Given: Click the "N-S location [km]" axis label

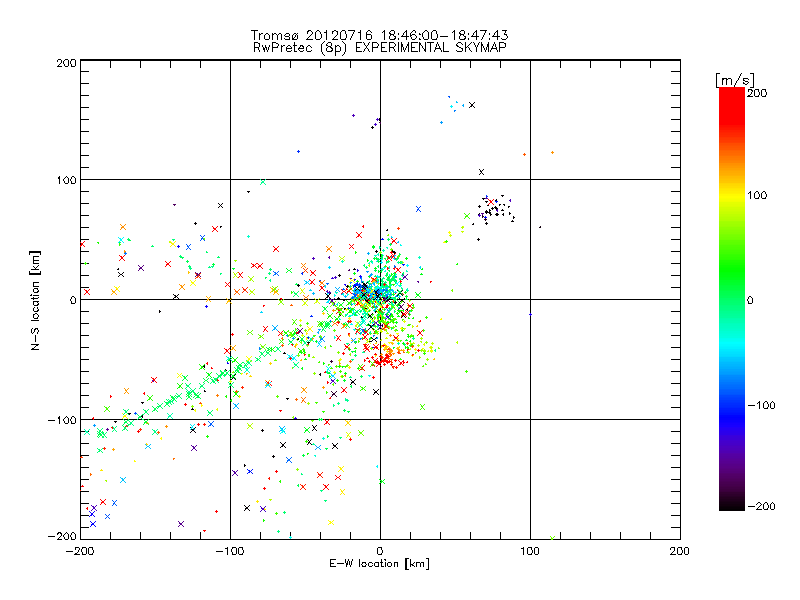Looking at the screenshot, I should pos(35,300).
